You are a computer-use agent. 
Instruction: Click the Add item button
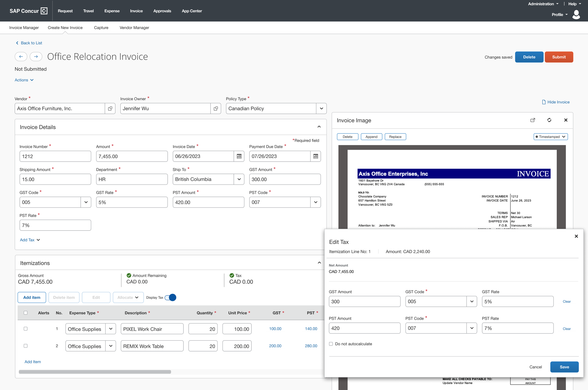point(32,298)
